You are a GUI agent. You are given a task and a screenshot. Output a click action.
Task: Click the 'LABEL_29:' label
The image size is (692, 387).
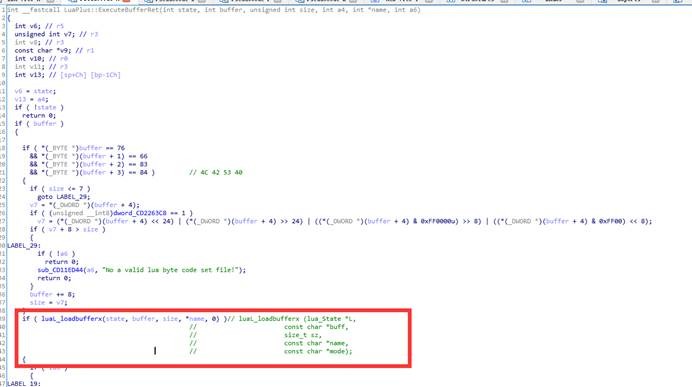[x=24, y=245]
